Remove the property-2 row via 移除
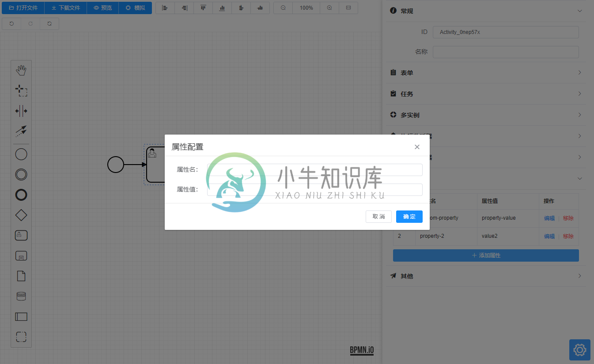This screenshot has width=594, height=364. pyautogui.click(x=568, y=236)
